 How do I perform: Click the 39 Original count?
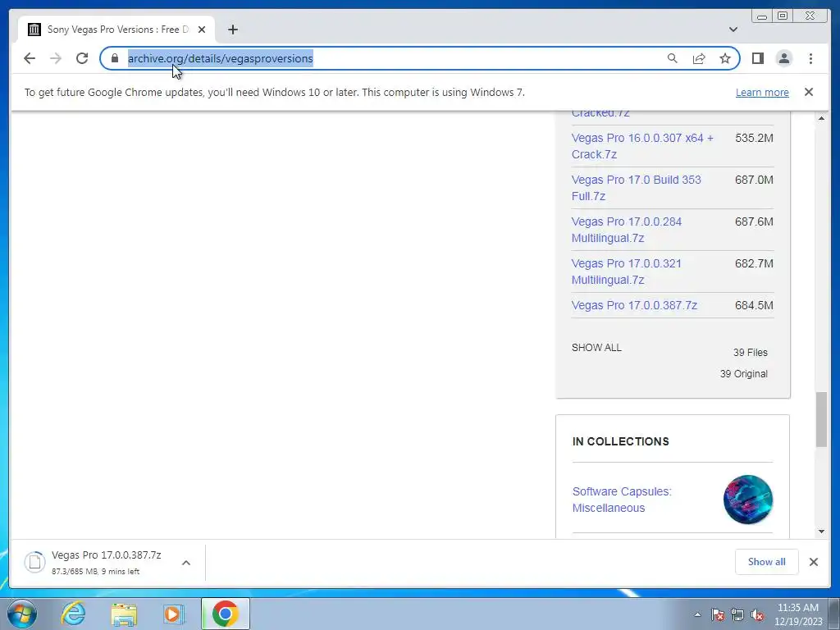[x=743, y=374]
